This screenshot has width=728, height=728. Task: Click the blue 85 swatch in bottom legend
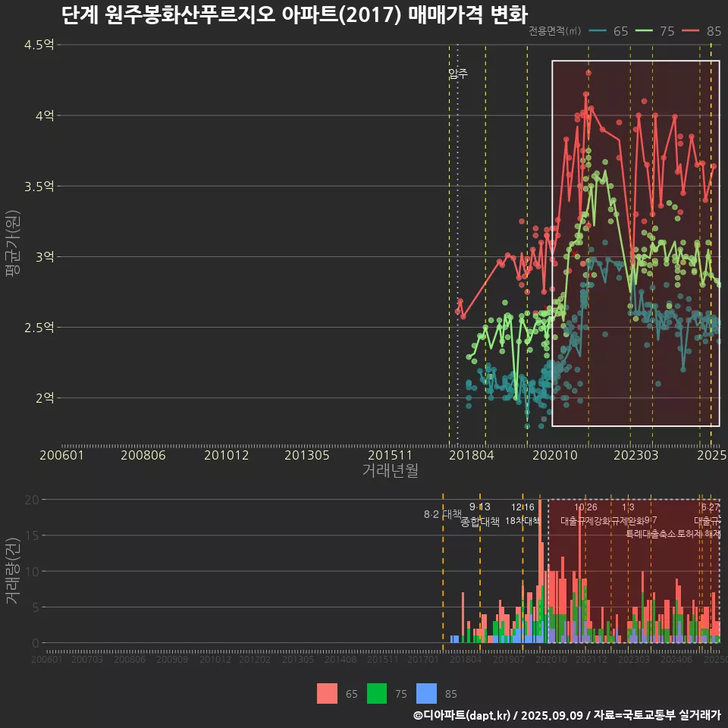pyautogui.click(x=426, y=693)
